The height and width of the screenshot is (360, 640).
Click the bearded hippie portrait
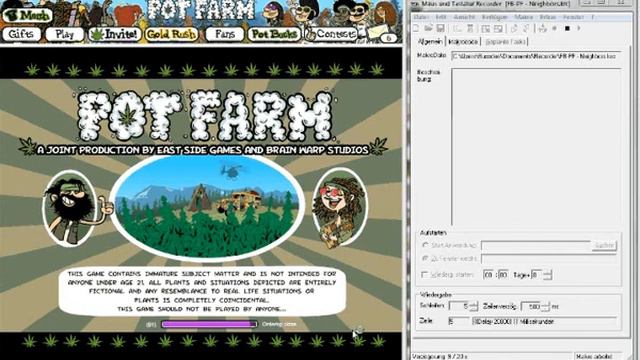pos(70,208)
